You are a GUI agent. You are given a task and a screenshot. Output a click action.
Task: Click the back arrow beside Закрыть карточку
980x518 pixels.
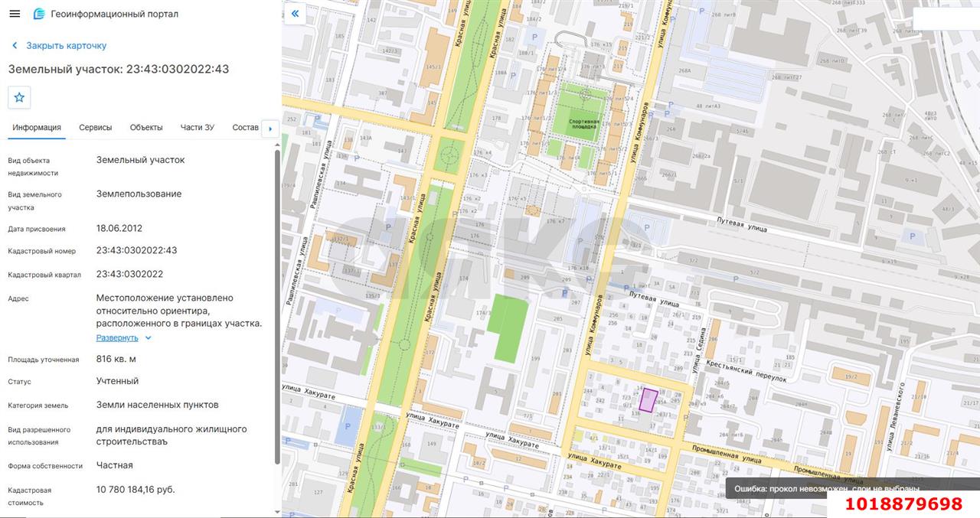pos(15,46)
